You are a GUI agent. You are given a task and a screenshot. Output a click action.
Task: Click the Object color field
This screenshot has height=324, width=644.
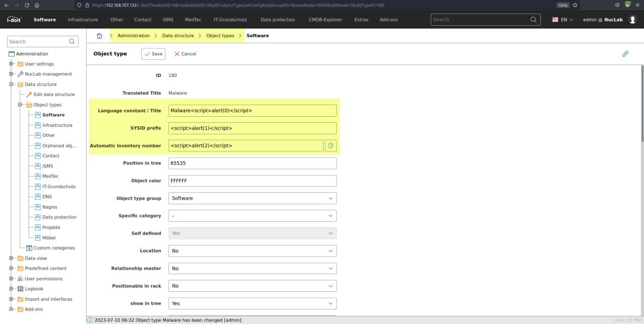253,181
